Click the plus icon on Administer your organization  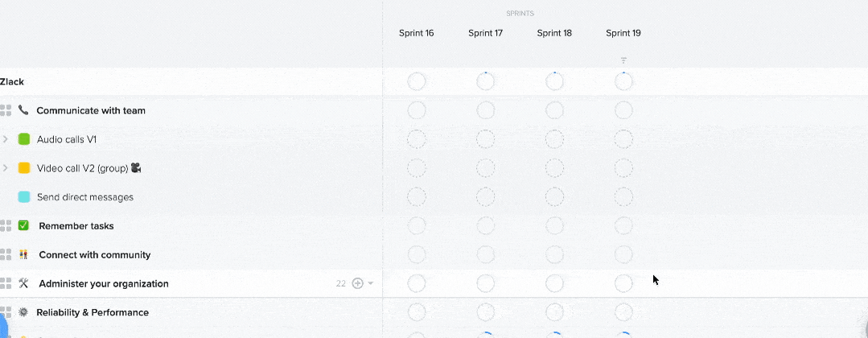[358, 284]
